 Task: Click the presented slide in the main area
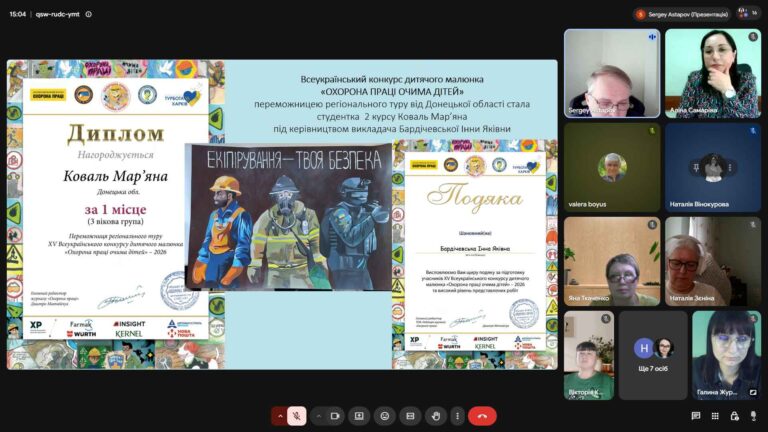click(282, 215)
